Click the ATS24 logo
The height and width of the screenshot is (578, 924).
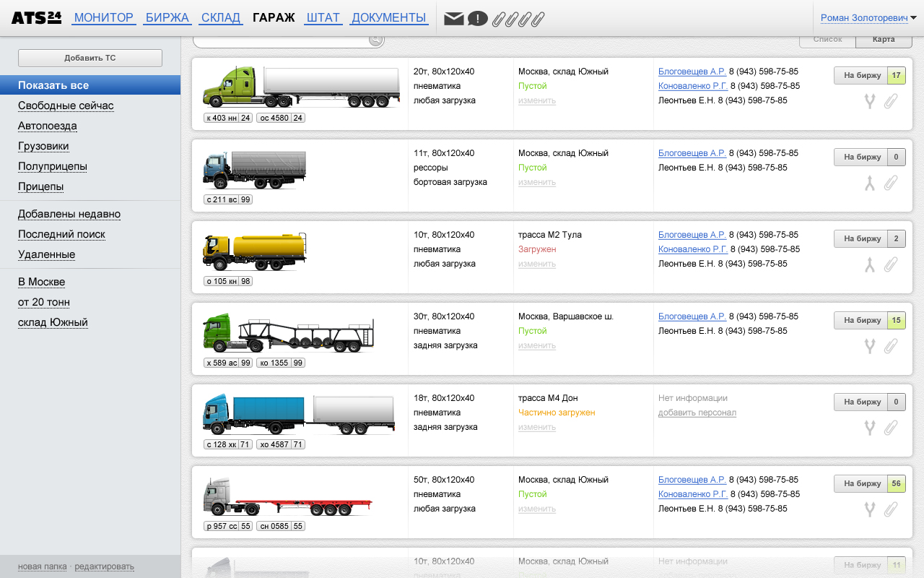click(x=36, y=17)
